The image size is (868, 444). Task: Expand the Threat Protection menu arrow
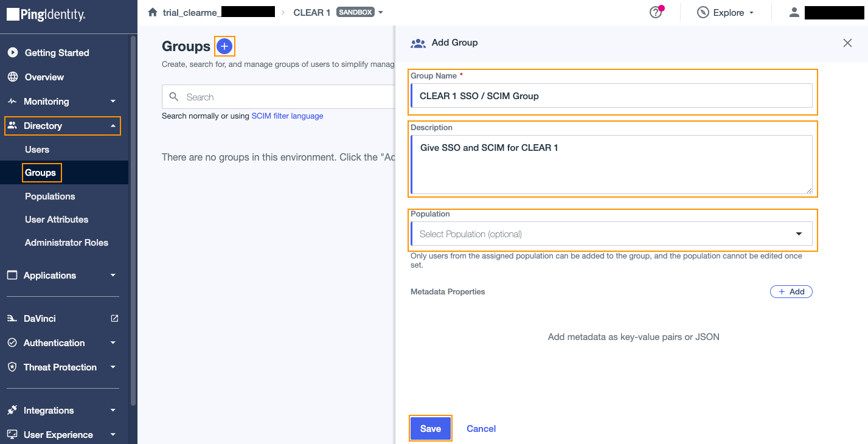113,367
